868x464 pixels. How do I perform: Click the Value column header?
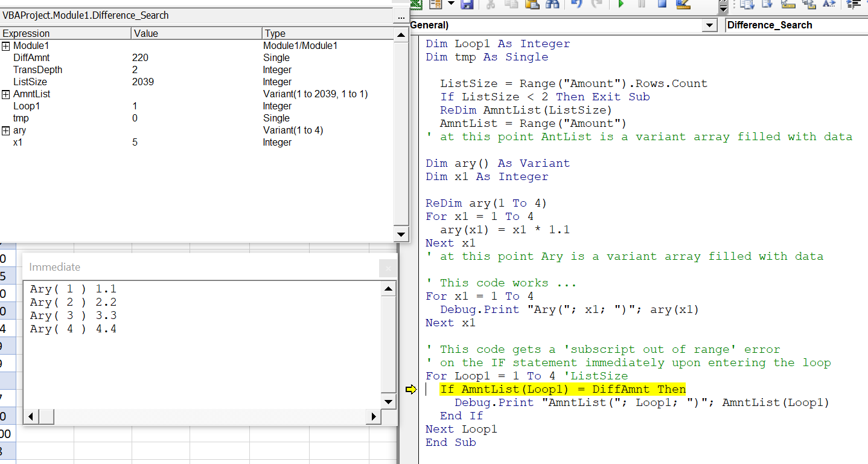coord(196,33)
